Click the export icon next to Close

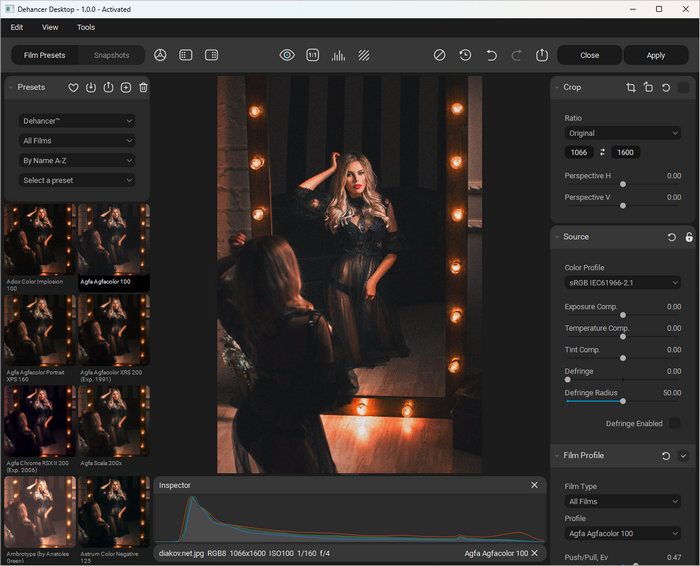click(x=542, y=55)
